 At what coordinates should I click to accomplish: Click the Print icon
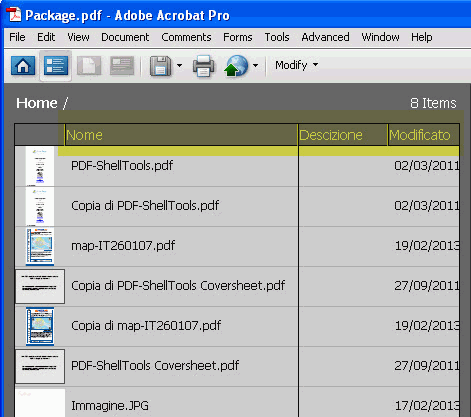pyautogui.click(x=203, y=66)
